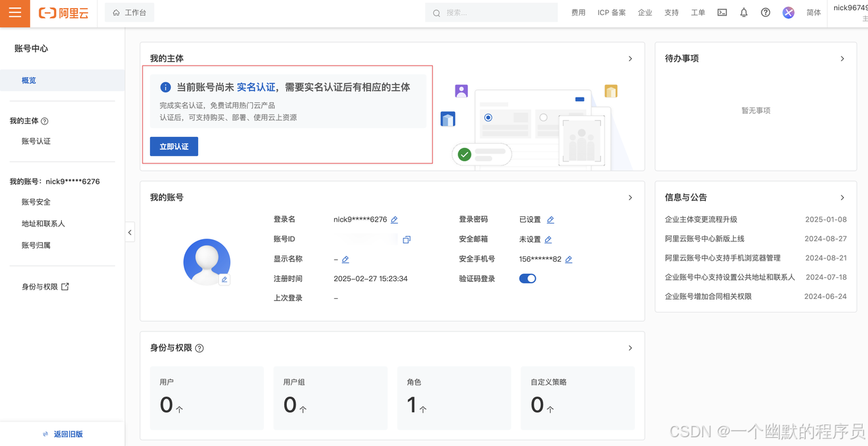
Task: Click the profile avatar image
Action: 207,262
